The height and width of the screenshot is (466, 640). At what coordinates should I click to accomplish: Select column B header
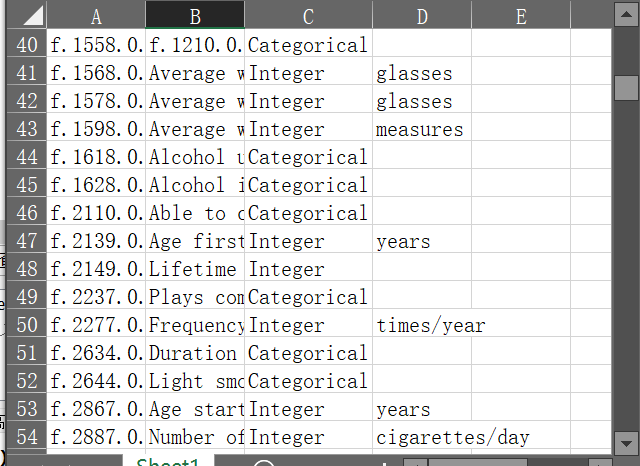(x=195, y=16)
